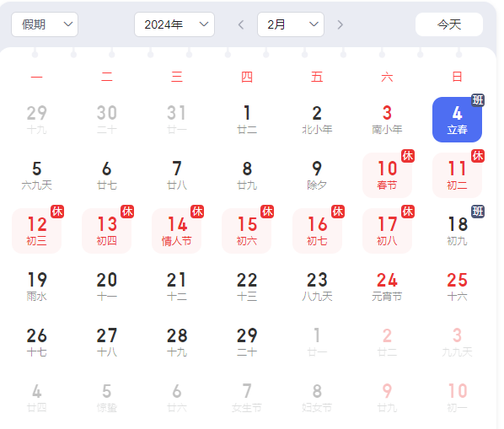Select February 4 立春 highlighted date
The width and height of the screenshot is (504, 429).
457,120
